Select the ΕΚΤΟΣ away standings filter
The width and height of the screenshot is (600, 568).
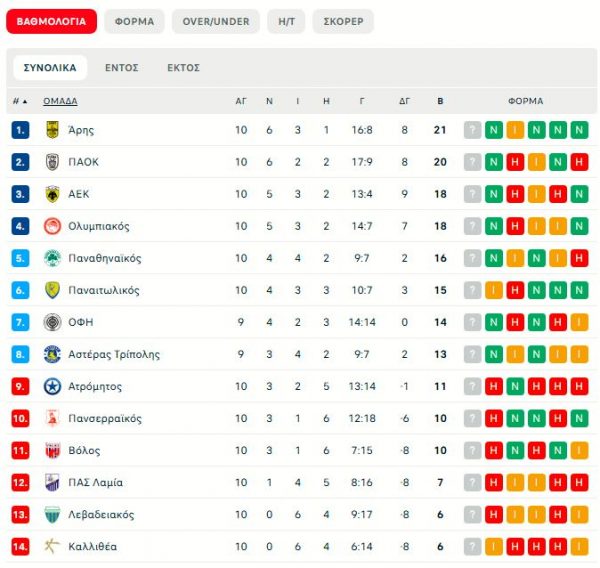(x=183, y=68)
